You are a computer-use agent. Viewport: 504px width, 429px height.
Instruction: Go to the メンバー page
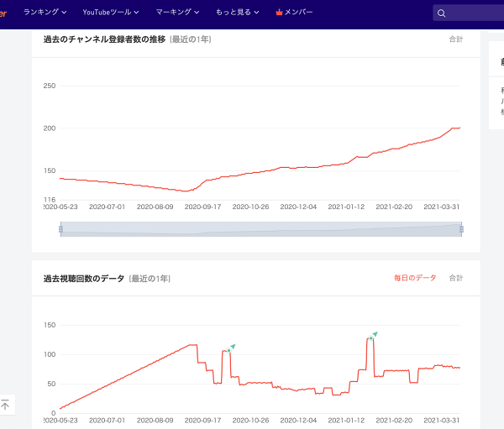[x=298, y=13]
